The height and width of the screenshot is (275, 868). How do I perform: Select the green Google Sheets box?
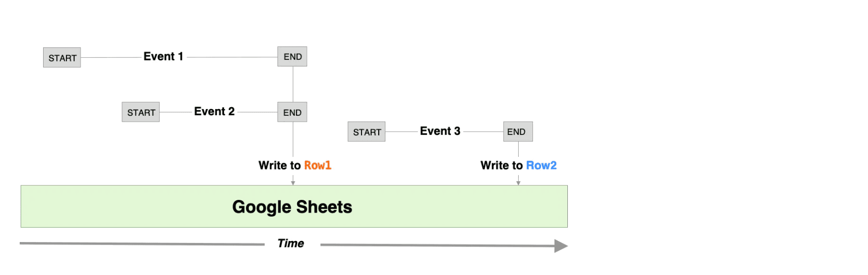click(294, 207)
